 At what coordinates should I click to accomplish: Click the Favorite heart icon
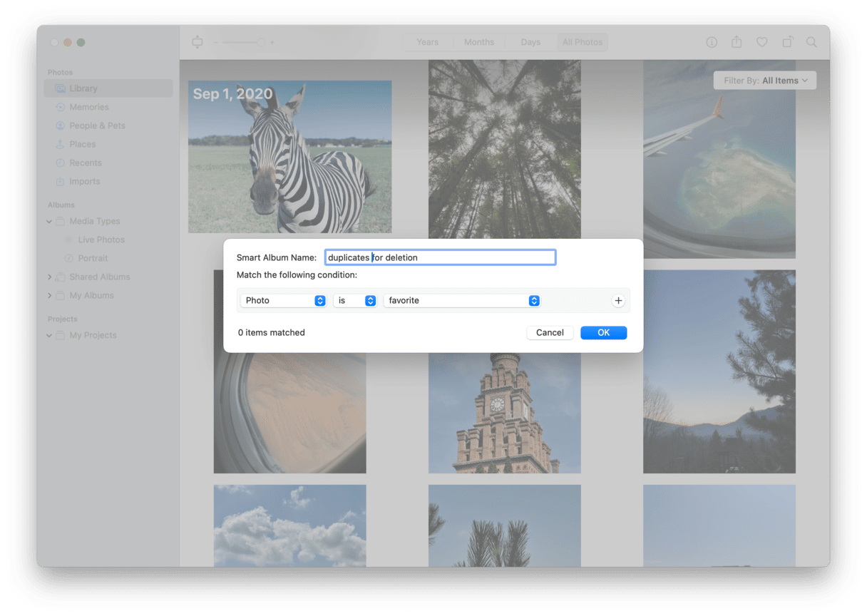click(761, 42)
